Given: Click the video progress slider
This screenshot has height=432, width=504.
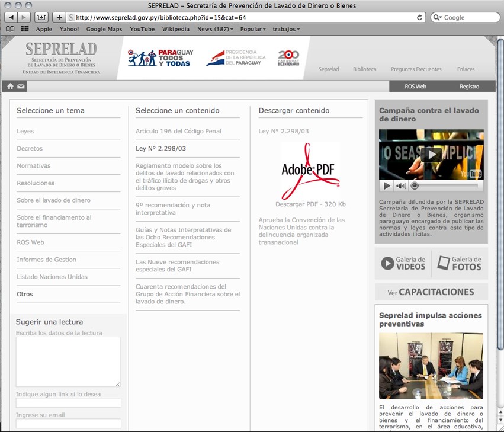Looking at the screenshot, I should click(446, 185).
